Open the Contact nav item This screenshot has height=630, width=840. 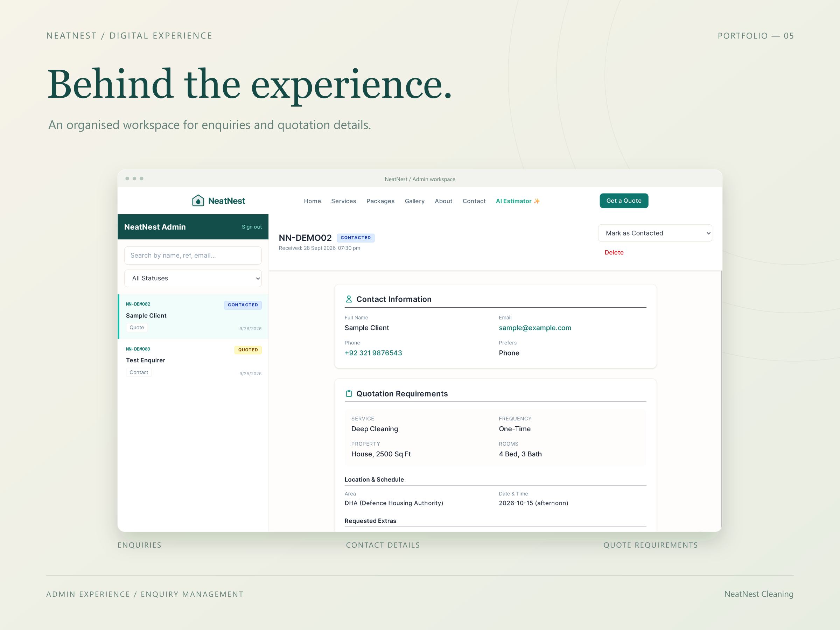click(474, 201)
